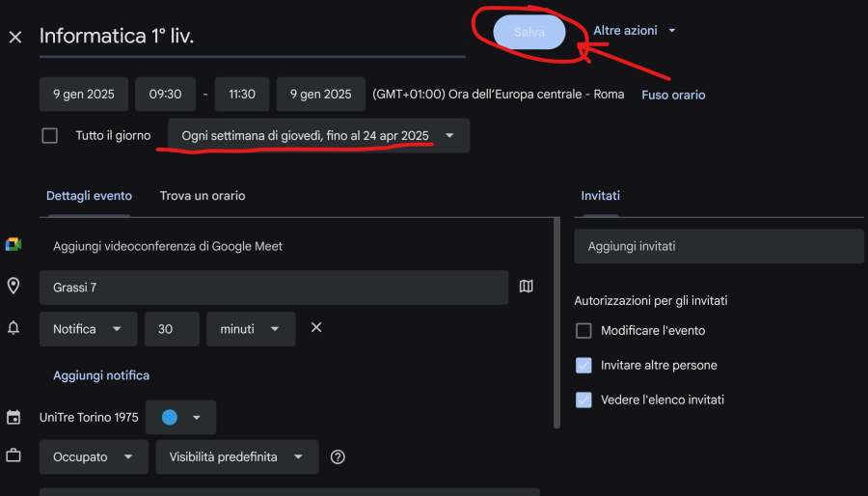Open the Visibilità predefinita dropdown
The width and height of the screenshot is (868, 496).
[236, 457]
